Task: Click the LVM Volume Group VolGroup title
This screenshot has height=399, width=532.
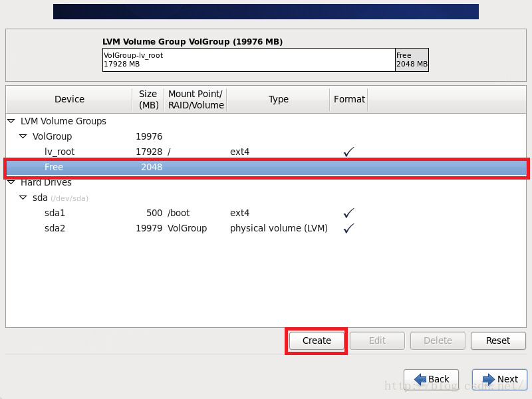Action: (x=192, y=42)
